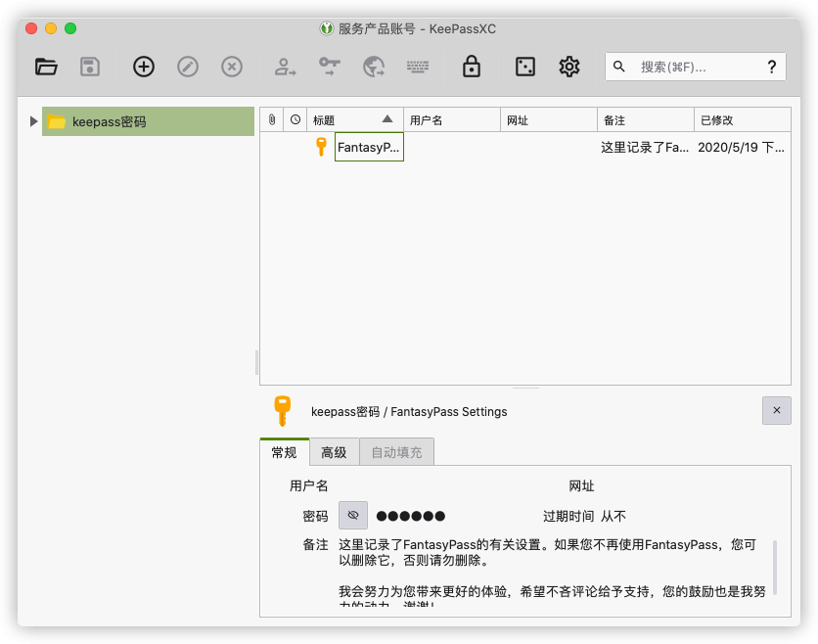
Task: Select the FantasyP... entry title
Action: [369, 147]
